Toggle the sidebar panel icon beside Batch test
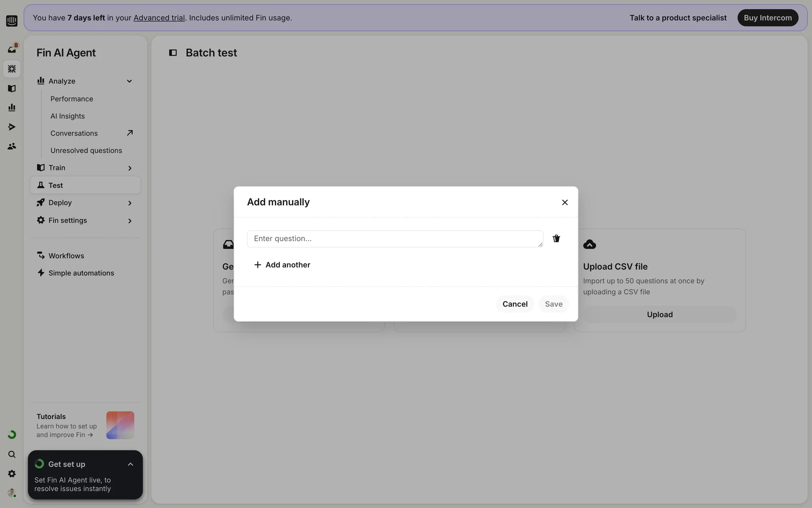The height and width of the screenshot is (508, 812). point(173,53)
